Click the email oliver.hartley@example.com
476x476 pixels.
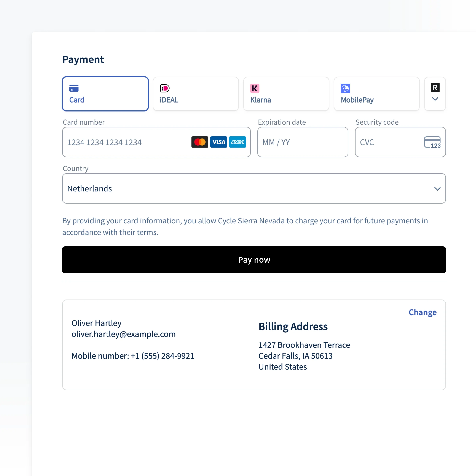pos(123,334)
